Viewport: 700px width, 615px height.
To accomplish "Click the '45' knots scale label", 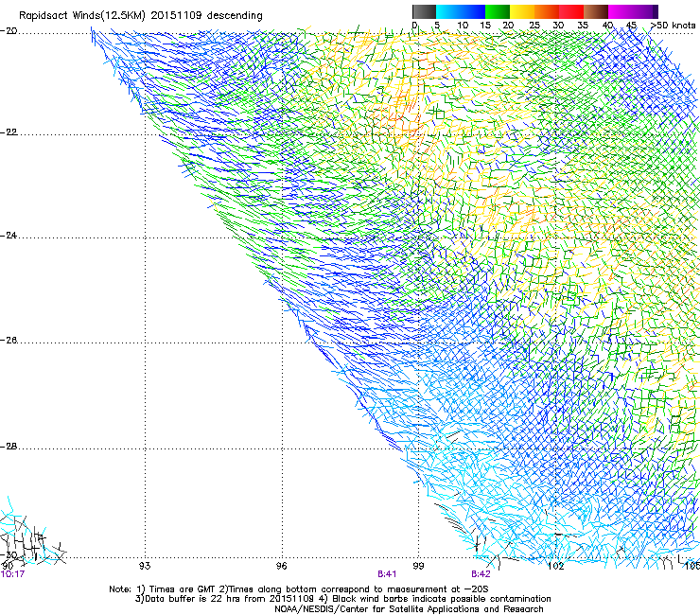I will click(x=631, y=26).
